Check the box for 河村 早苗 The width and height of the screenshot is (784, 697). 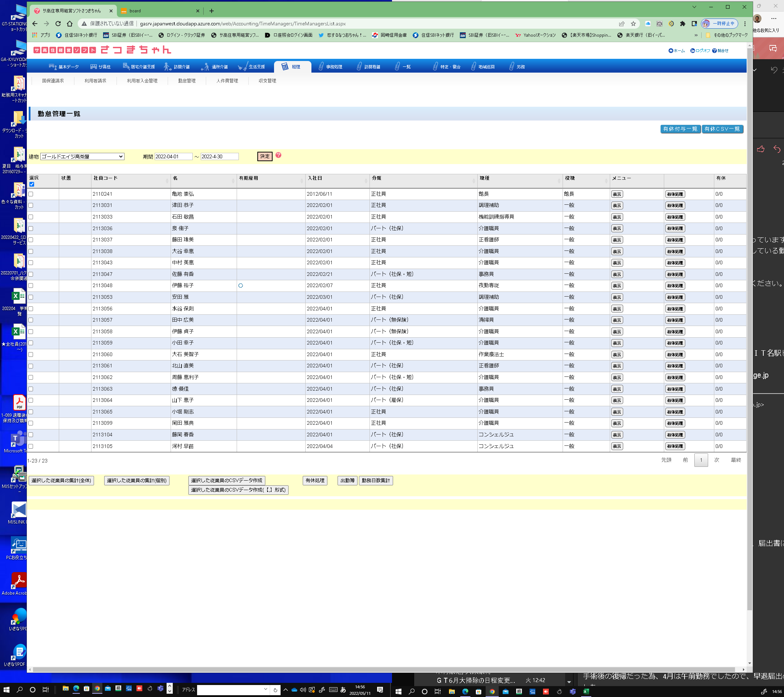pyautogui.click(x=31, y=446)
